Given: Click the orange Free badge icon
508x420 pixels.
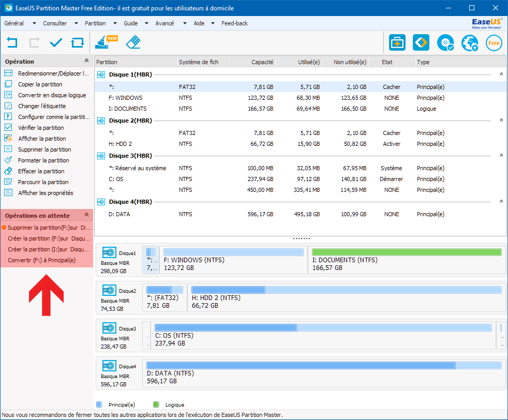Looking at the screenshot, I should tap(494, 43).
